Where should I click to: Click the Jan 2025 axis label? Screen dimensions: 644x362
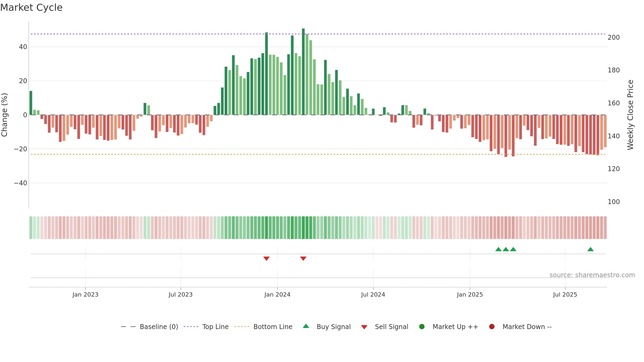click(x=470, y=294)
